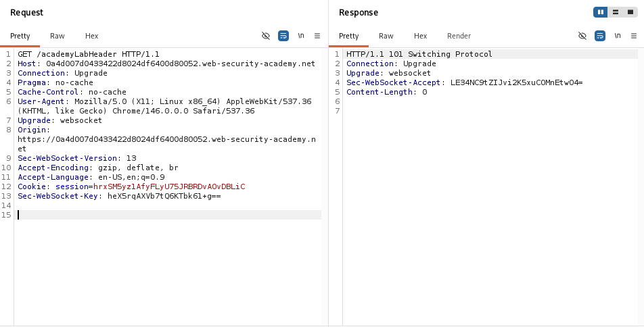Image resolution: width=644 pixels, height=327 pixels.
Task: Click the Accept-Encoding gzip, deflate, br line
Action: [x=97, y=168]
